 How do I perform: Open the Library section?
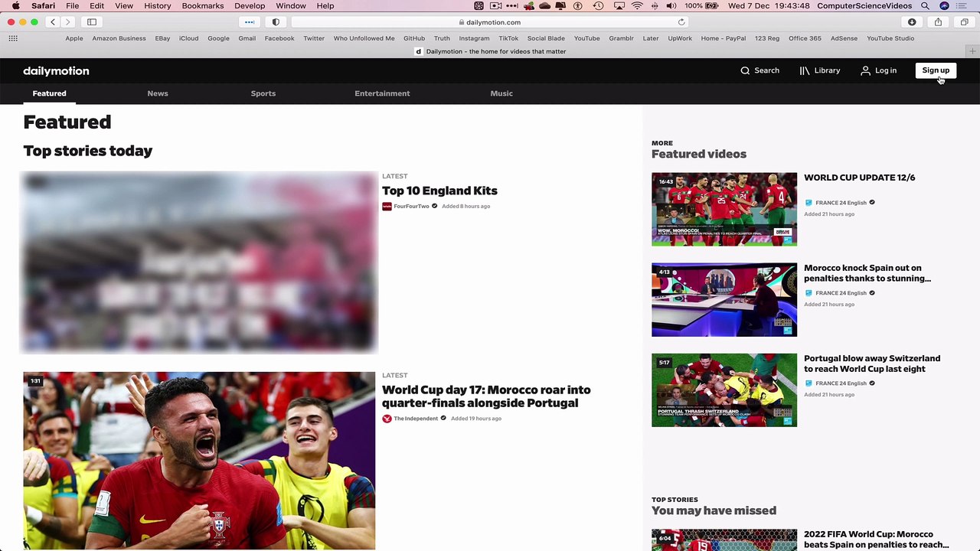(x=820, y=70)
